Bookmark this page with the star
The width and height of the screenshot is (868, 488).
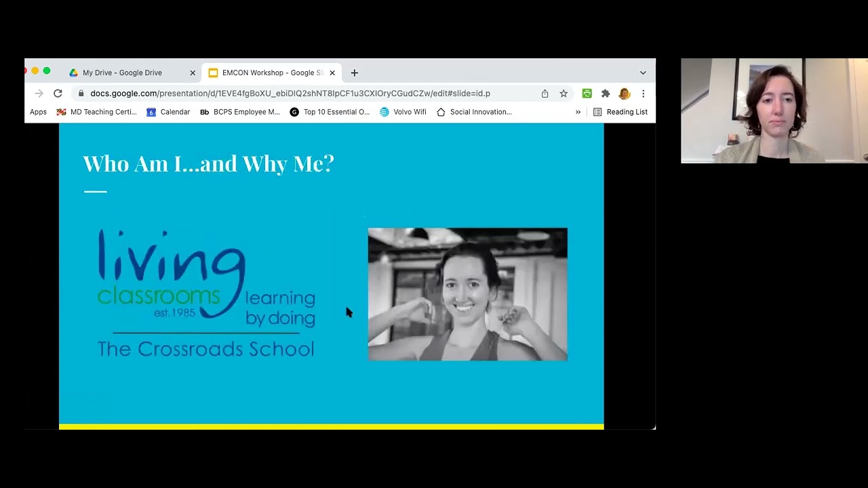coord(564,94)
